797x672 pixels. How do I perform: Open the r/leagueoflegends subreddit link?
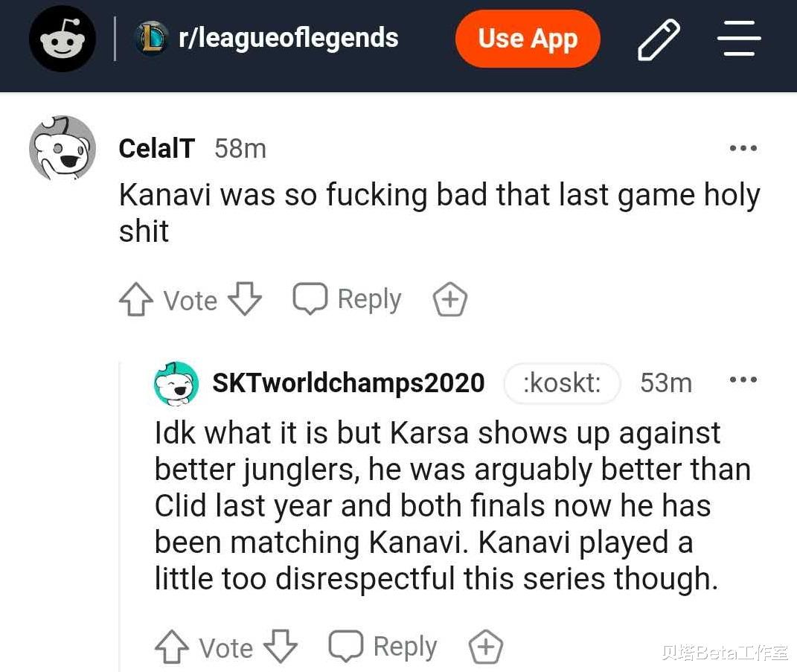coord(288,38)
